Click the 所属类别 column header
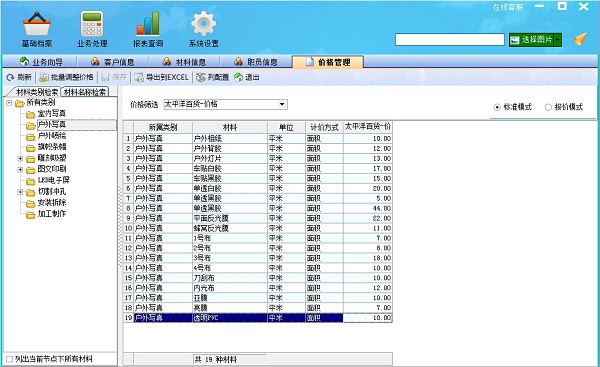Viewport: 600px width, 367px height. [x=163, y=127]
